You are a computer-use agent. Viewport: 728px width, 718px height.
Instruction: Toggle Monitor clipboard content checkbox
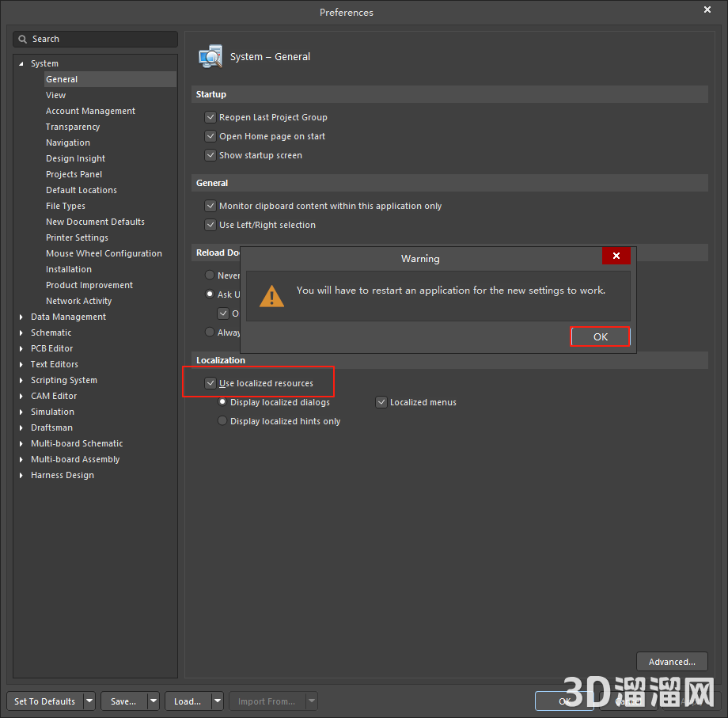pyautogui.click(x=210, y=206)
